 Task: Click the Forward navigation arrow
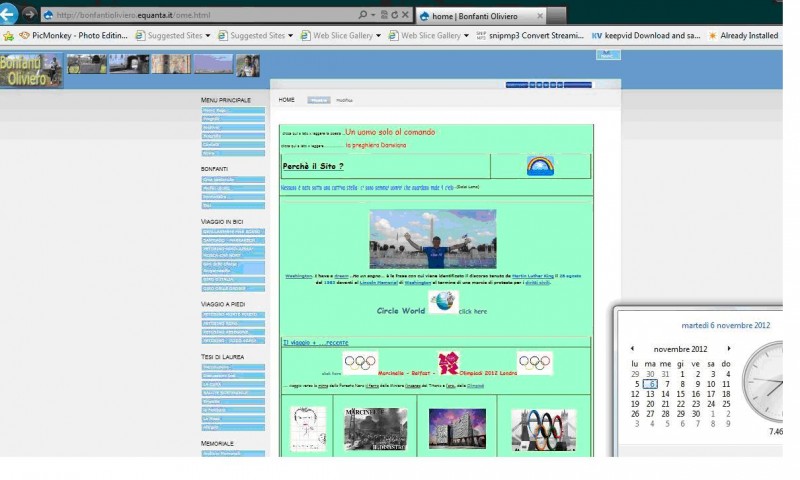(x=30, y=14)
